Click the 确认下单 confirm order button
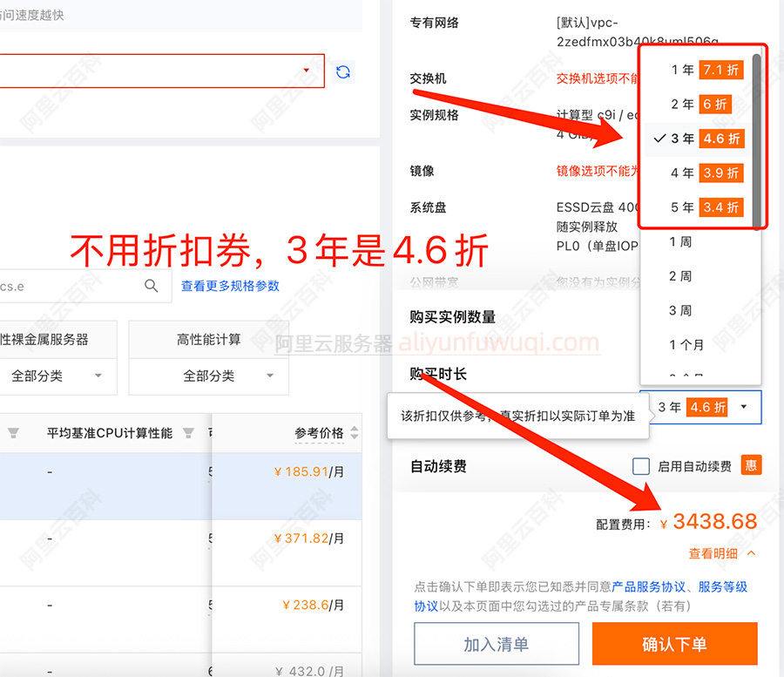The height and width of the screenshot is (677, 784). [674, 643]
